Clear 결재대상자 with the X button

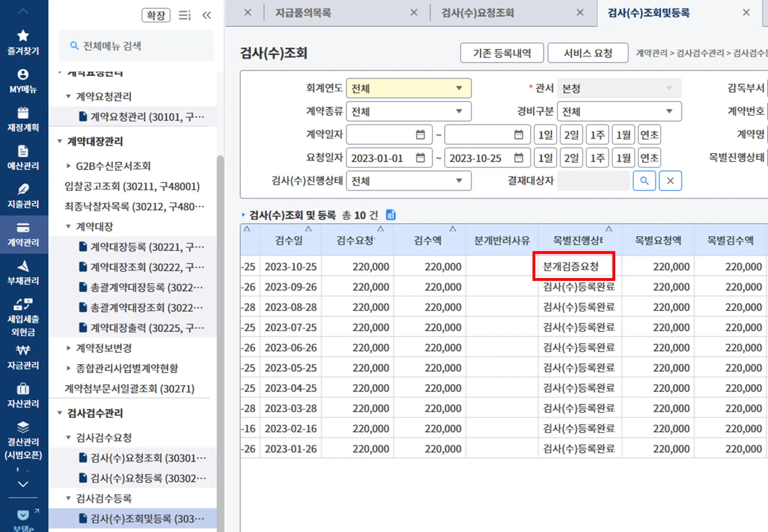670,181
